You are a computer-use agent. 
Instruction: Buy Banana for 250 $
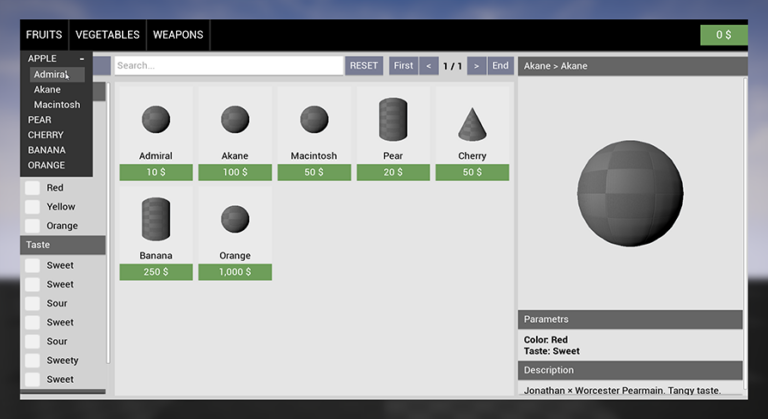click(x=156, y=272)
